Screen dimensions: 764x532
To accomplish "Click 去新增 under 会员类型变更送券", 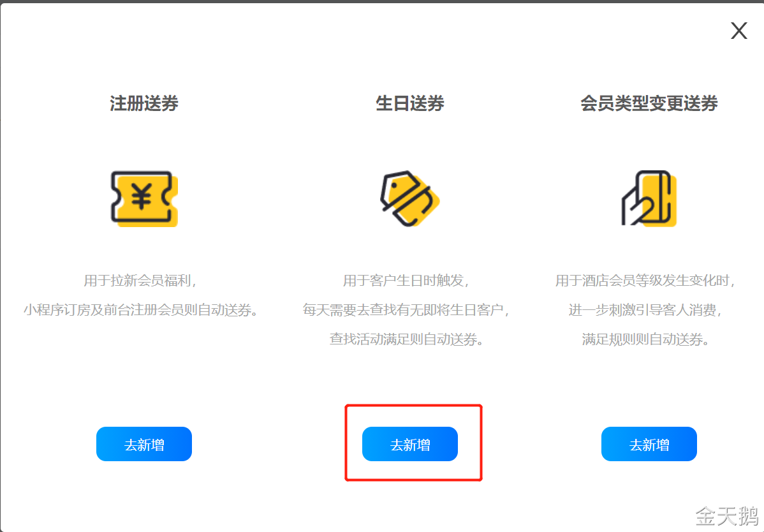I will [x=649, y=445].
